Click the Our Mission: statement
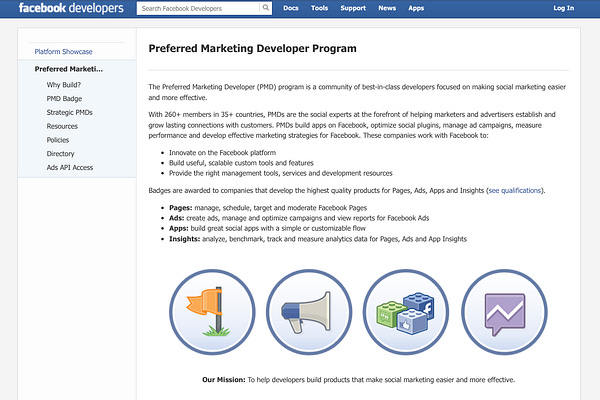 click(x=359, y=380)
